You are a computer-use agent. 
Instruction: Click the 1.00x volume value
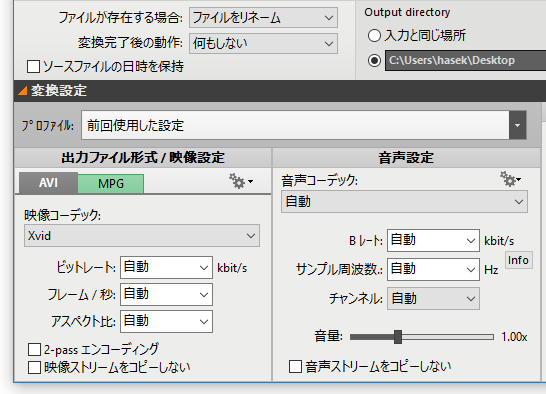click(514, 337)
